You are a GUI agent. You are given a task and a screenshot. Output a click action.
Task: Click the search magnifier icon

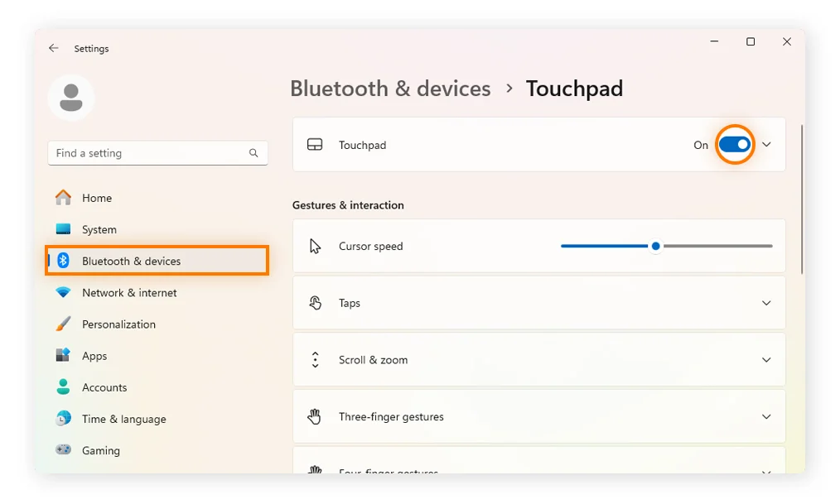point(253,153)
